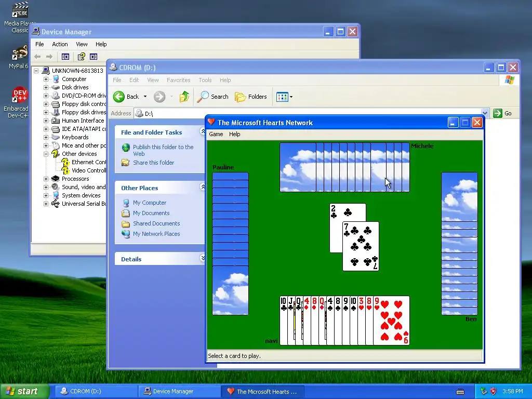Expand the Details panel
Image resolution: width=532 pixels, height=399 pixels.
pyautogui.click(x=203, y=258)
